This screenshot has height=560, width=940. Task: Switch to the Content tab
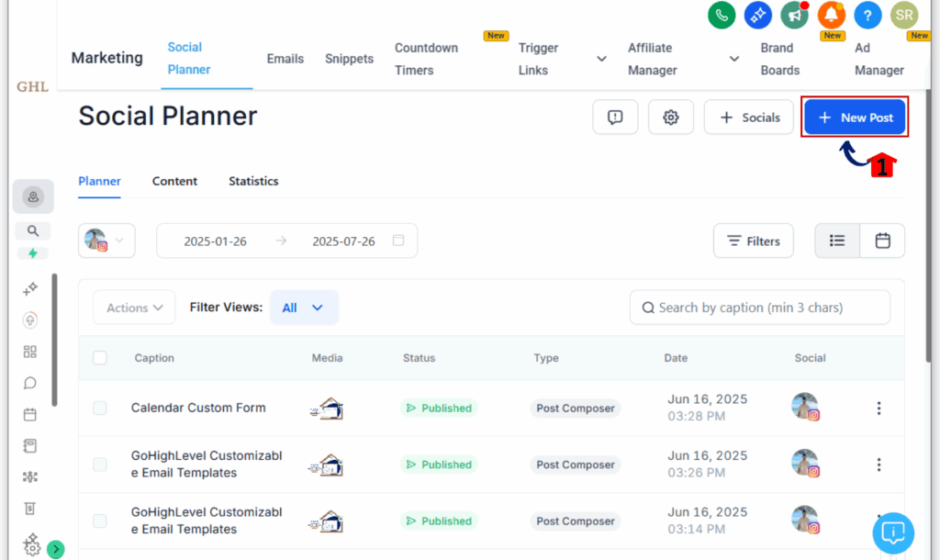(174, 181)
